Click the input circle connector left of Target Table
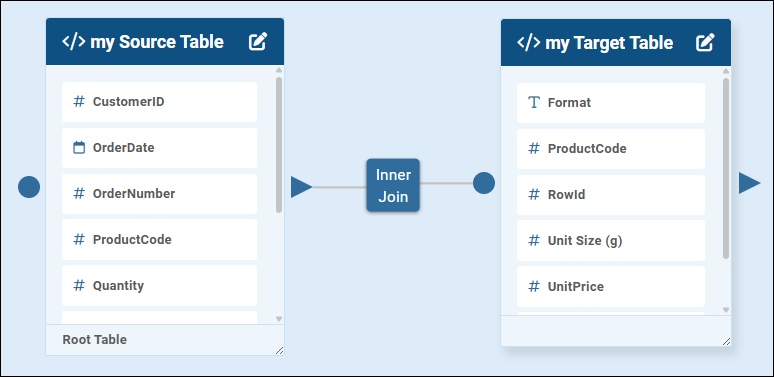The image size is (774, 377). [x=484, y=183]
